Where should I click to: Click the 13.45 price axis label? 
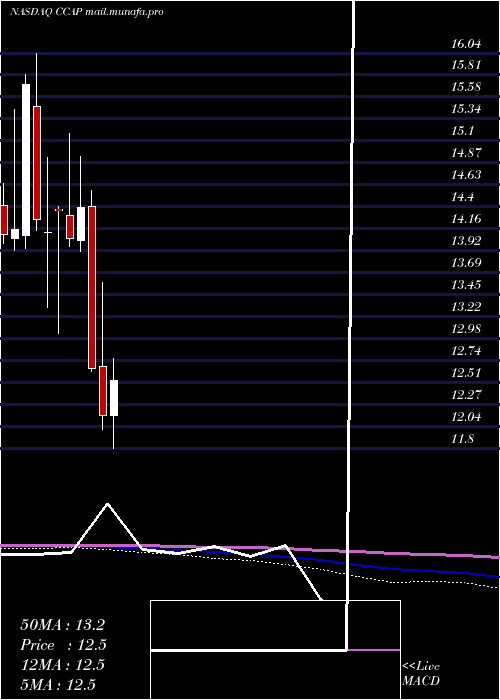tap(466, 284)
